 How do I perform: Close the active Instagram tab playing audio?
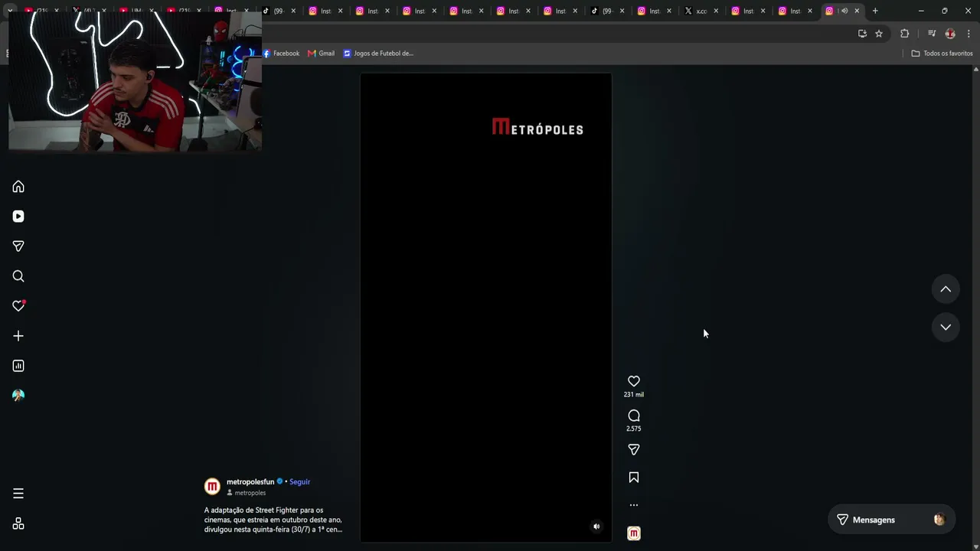[857, 11]
